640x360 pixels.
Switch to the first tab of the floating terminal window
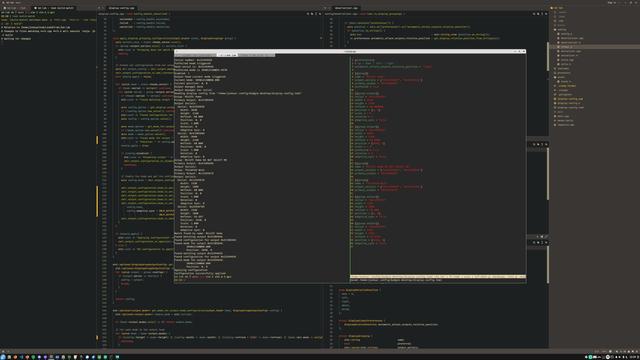click(196, 55)
